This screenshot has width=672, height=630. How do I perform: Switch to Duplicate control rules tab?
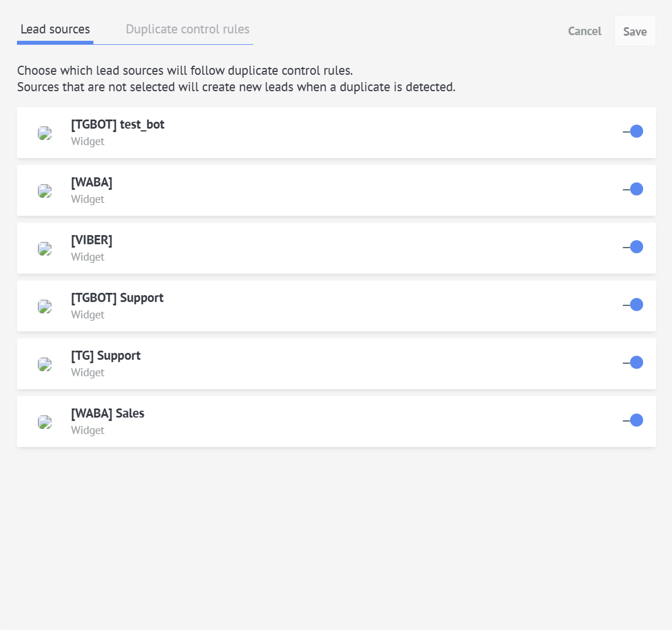[187, 29]
